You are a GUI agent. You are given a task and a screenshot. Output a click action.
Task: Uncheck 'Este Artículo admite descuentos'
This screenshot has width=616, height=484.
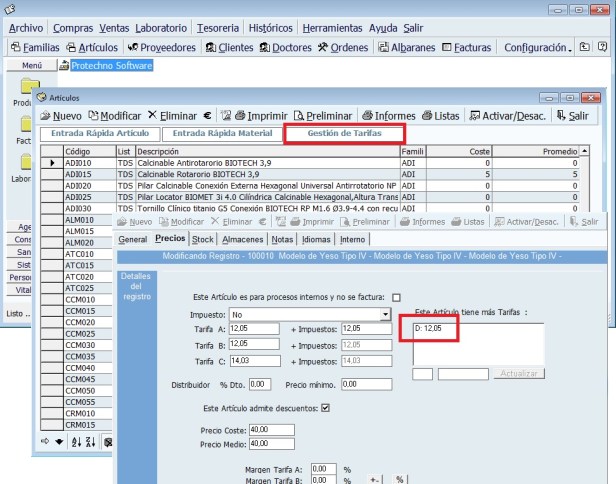click(324, 407)
